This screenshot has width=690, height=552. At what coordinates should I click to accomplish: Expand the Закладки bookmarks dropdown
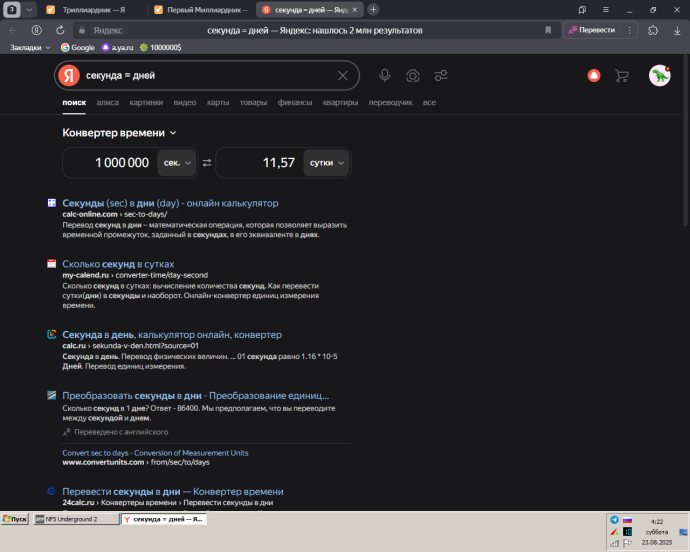click(x=29, y=48)
